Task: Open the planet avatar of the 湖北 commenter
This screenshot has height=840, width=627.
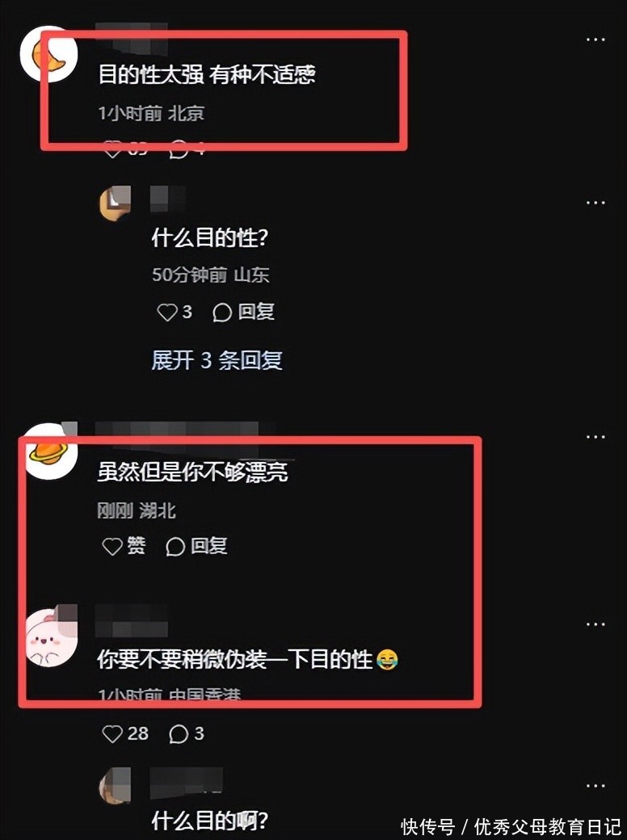Action: tap(48, 451)
